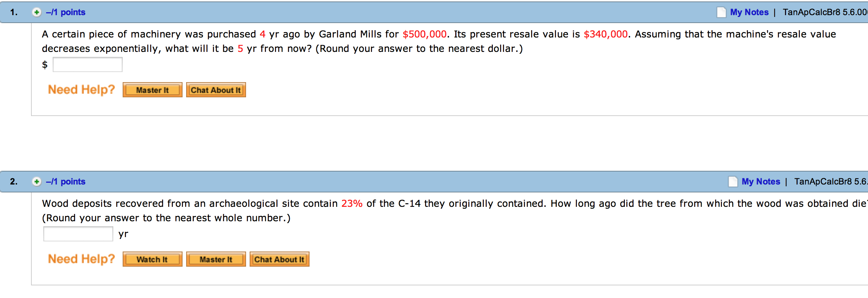Click My Notes link for question 1

point(749,12)
